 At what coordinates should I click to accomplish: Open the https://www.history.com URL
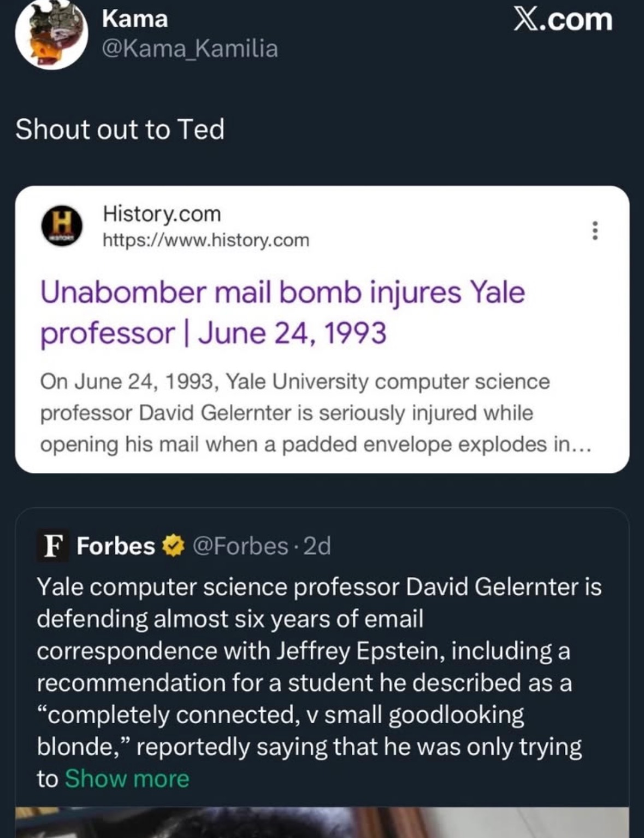point(206,240)
